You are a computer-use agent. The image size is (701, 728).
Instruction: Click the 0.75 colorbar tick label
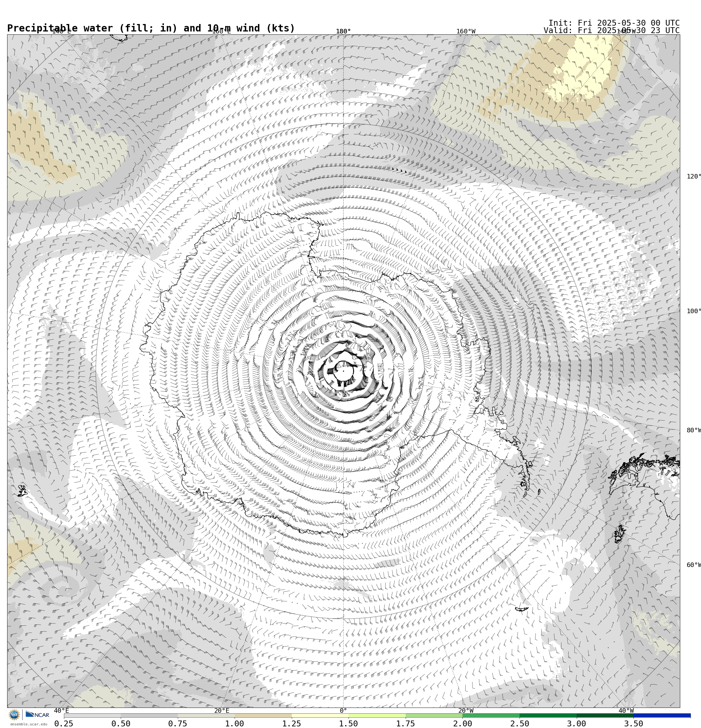point(178,723)
